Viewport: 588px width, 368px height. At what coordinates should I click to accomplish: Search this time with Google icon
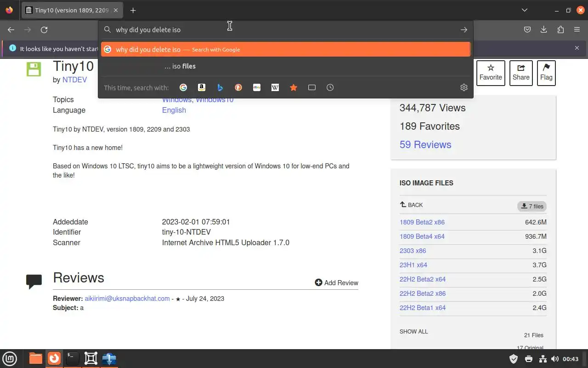click(183, 87)
